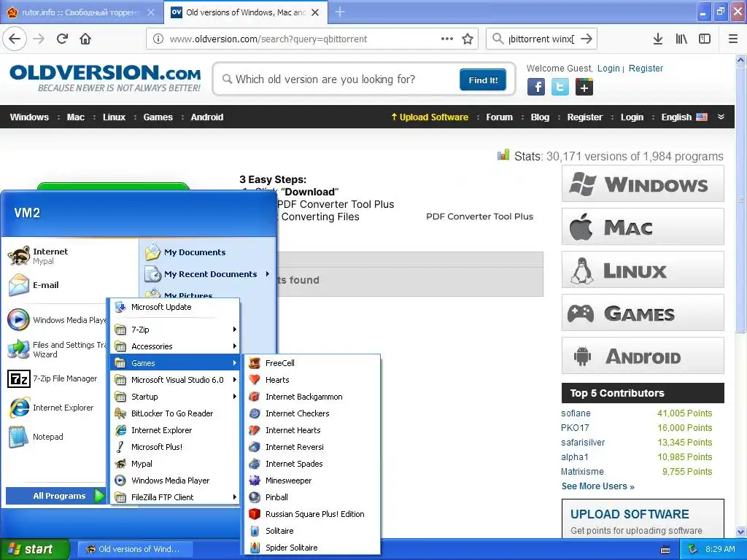The width and height of the screenshot is (747, 560).
Task: Expand FileZilla FTP Client submenu
Action: click(x=175, y=497)
